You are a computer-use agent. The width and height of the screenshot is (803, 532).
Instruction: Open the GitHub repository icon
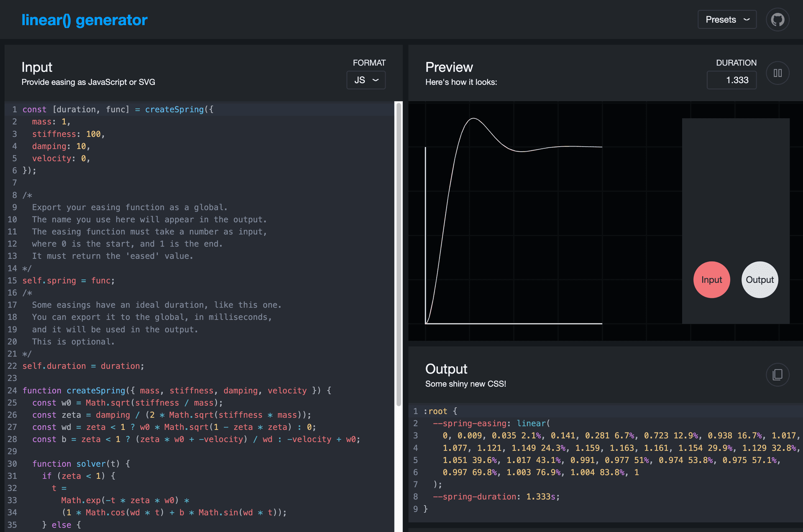(777, 19)
